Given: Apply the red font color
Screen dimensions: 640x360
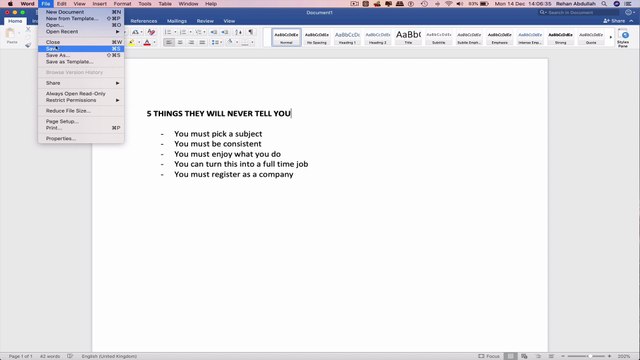Looking at the screenshot, I should pos(147,42).
